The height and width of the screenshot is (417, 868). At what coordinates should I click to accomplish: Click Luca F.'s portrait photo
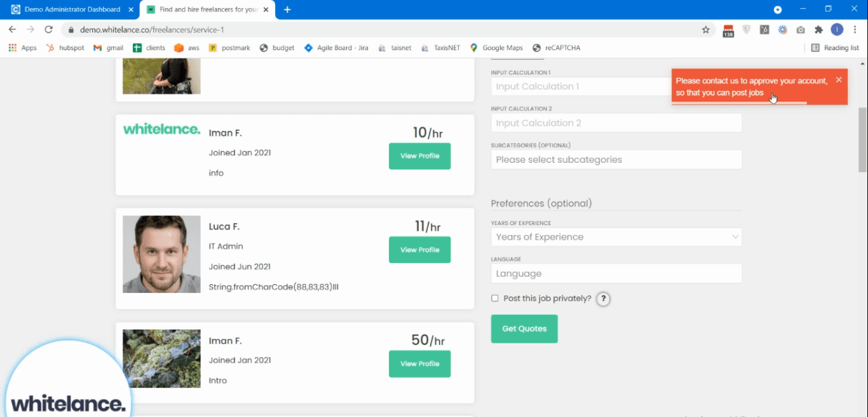161,254
